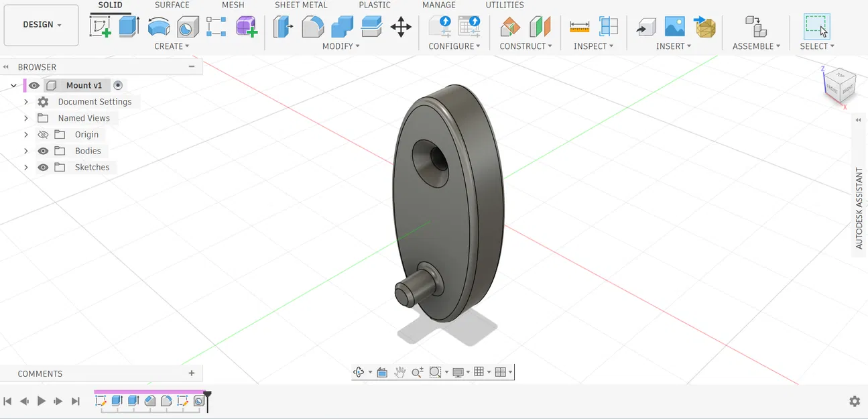Image resolution: width=868 pixels, height=419 pixels.
Task: Click the Orbit navigation icon
Action: [x=359, y=372]
